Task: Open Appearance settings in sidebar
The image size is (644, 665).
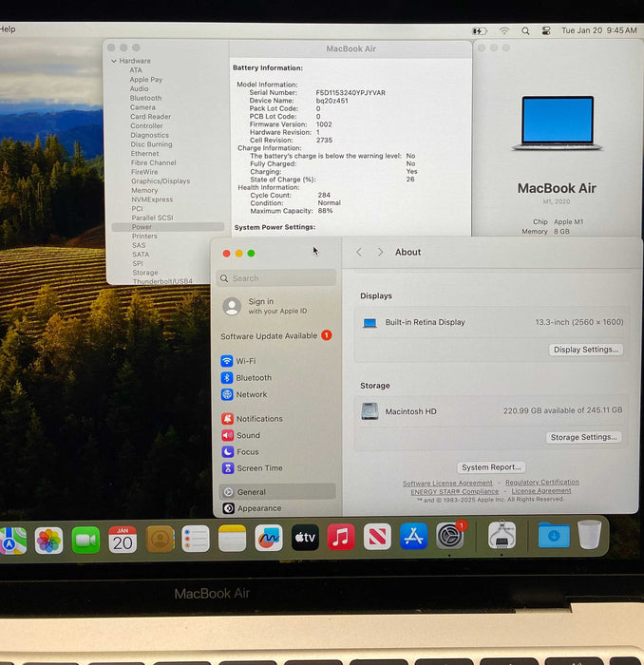Action: [x=277, y=508]
